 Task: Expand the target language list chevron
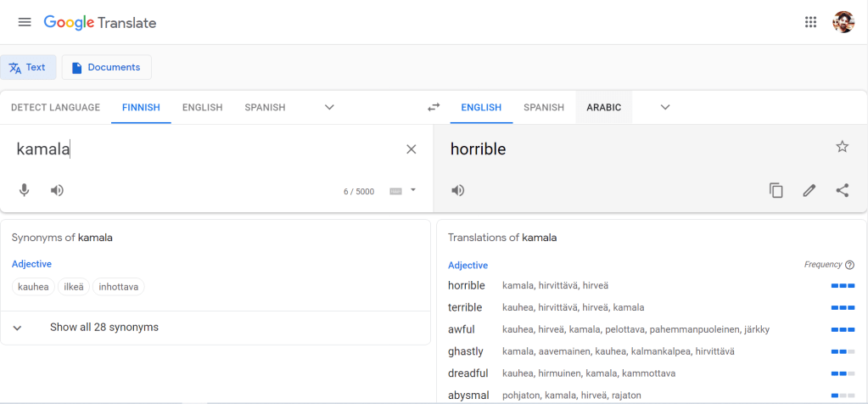pos(665,108)
